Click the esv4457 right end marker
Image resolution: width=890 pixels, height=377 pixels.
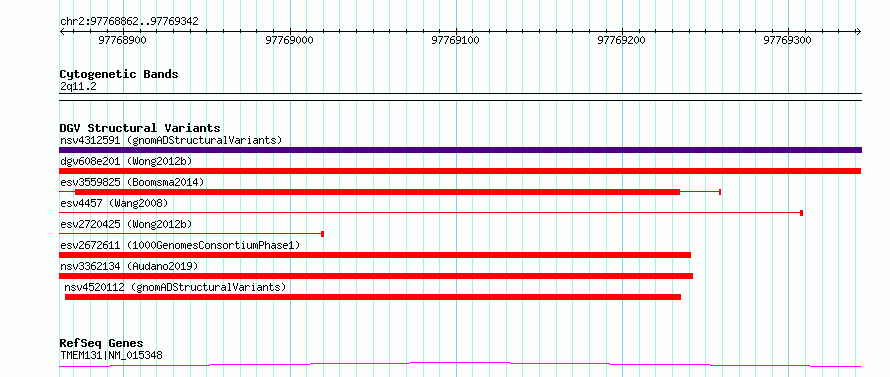coord(801,213)
